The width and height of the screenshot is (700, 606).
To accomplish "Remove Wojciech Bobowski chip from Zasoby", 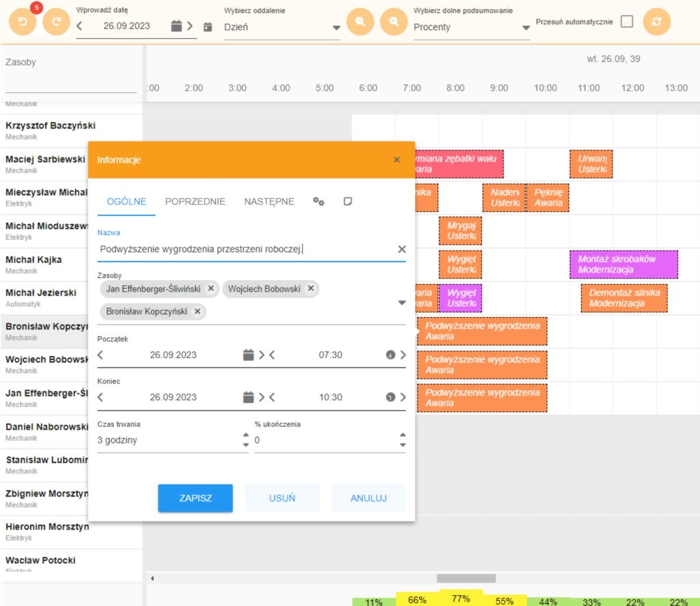I will tap(310, 288).
